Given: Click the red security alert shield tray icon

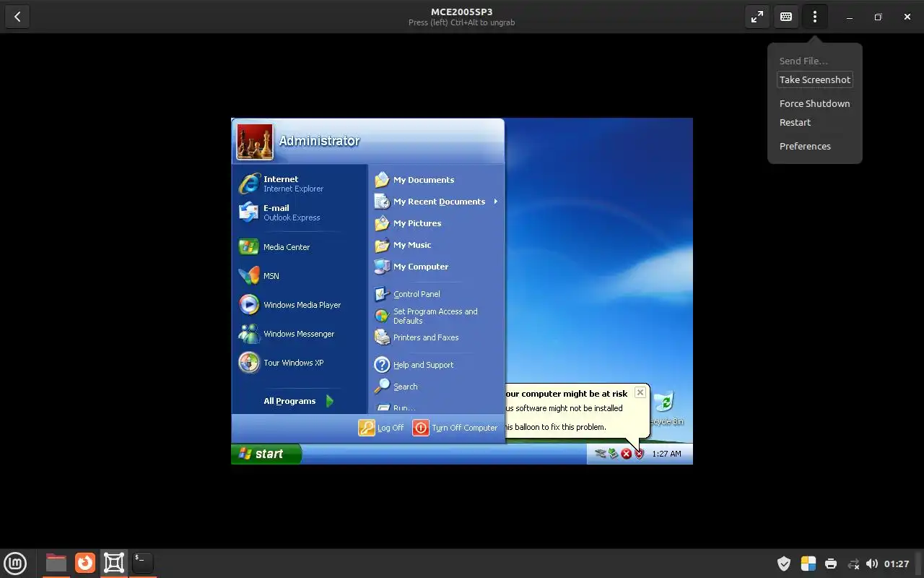Looking at the screenshot, I should tap(639, 454).
